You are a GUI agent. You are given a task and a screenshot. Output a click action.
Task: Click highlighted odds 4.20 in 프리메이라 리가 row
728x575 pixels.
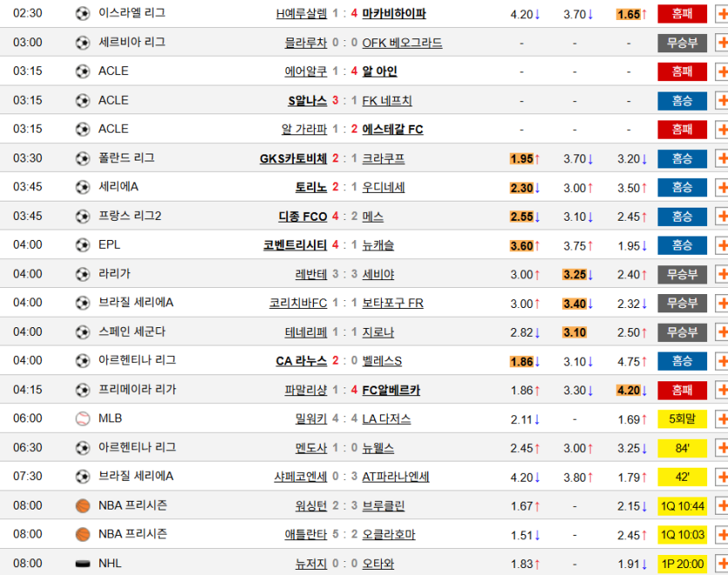(x=629, y=391)
